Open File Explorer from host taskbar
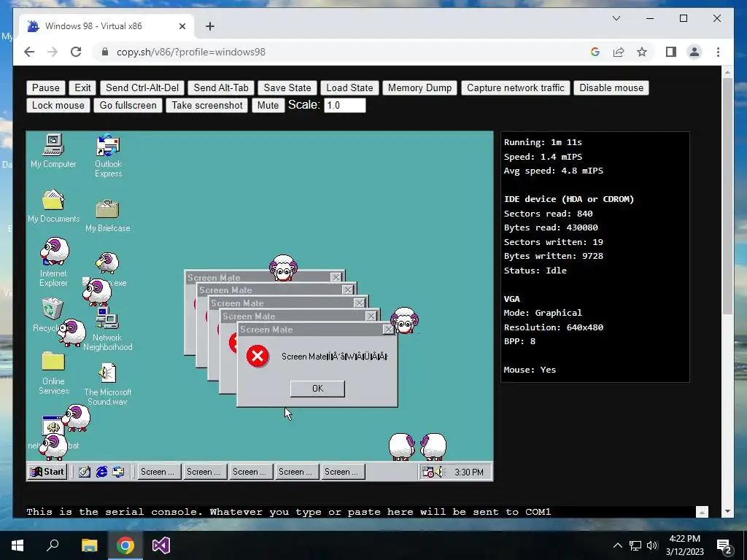The width and height of the screenshot is (747, 560). pos(89,545)
